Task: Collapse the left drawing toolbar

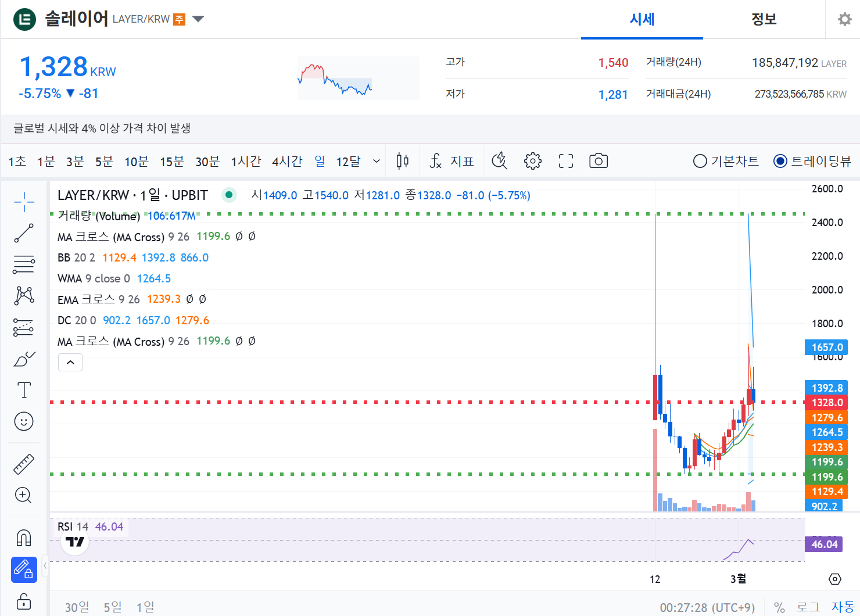Action: (x=45, y=565)
